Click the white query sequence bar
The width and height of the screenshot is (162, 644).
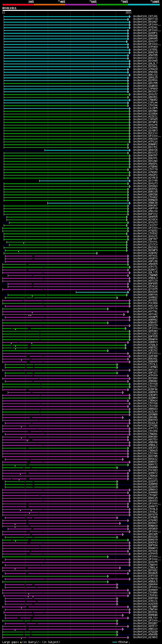67,11
